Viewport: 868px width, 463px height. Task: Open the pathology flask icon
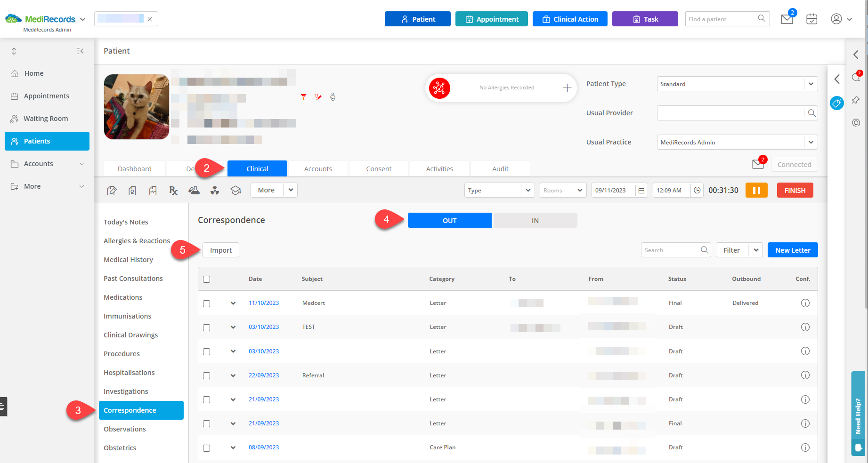(194, 191)
